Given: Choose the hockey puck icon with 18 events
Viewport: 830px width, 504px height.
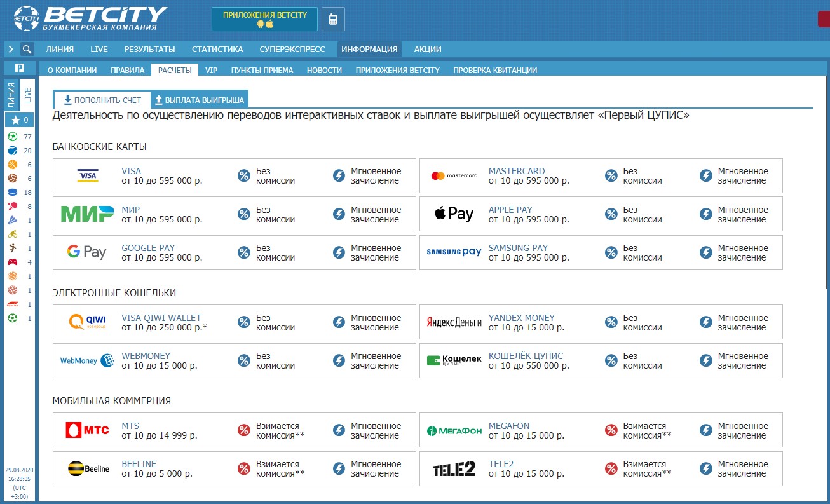Looking at the screenshot, I should [13, 193].
